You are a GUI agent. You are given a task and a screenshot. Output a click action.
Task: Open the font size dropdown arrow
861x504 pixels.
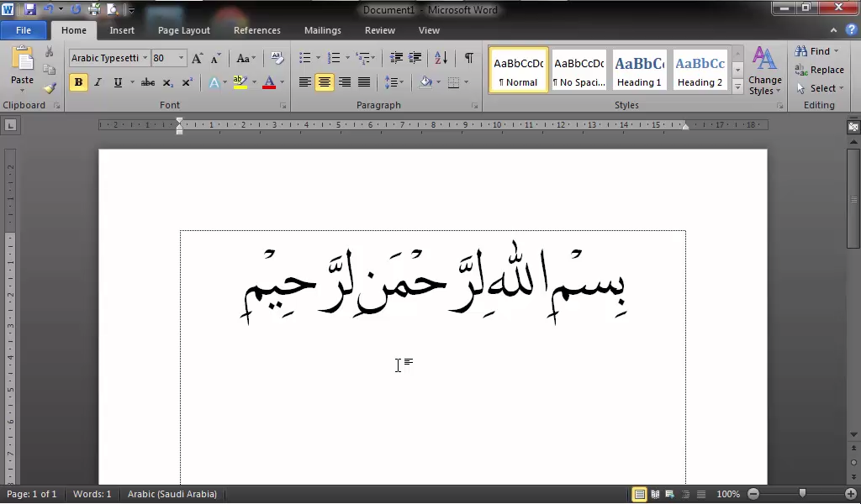(x=181, y=58)
